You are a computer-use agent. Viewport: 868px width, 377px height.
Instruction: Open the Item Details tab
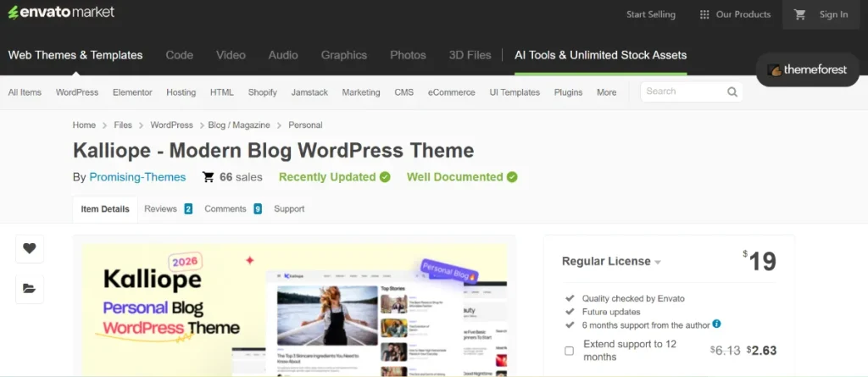click(105, 209)
